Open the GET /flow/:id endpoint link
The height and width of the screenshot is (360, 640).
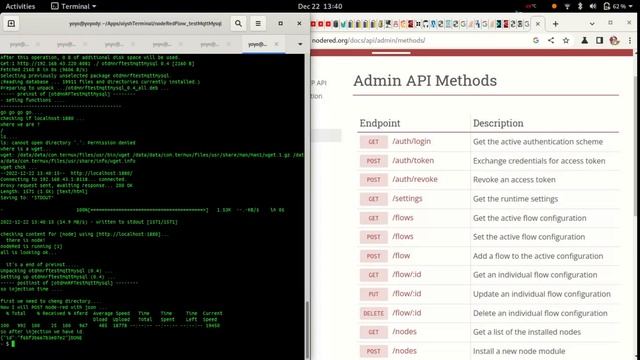tap(407, 274)
